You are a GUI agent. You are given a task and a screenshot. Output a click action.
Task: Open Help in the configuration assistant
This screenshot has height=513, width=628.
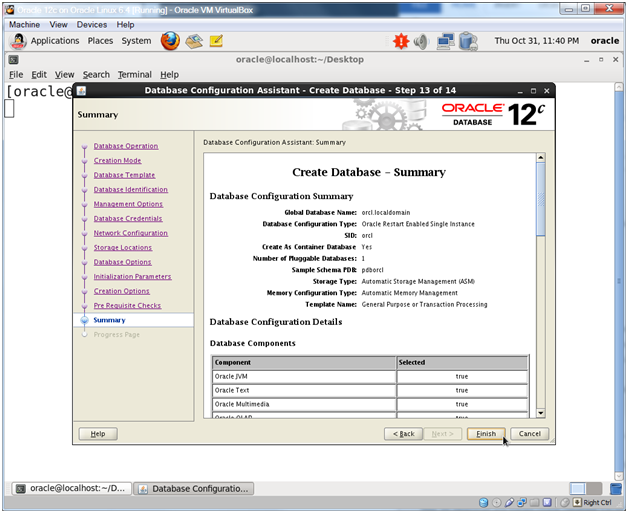tap(98, 434)
